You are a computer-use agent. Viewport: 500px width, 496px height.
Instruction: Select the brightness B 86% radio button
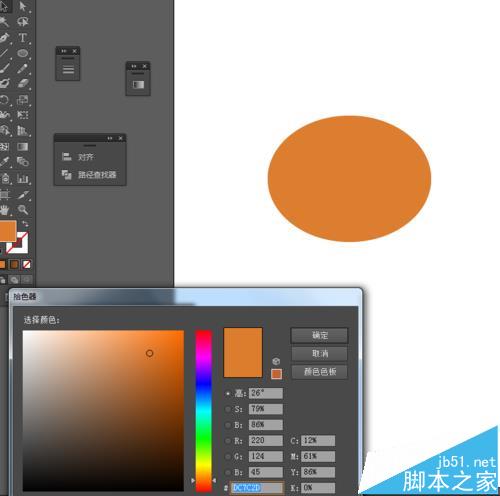(x=228, y=425)
